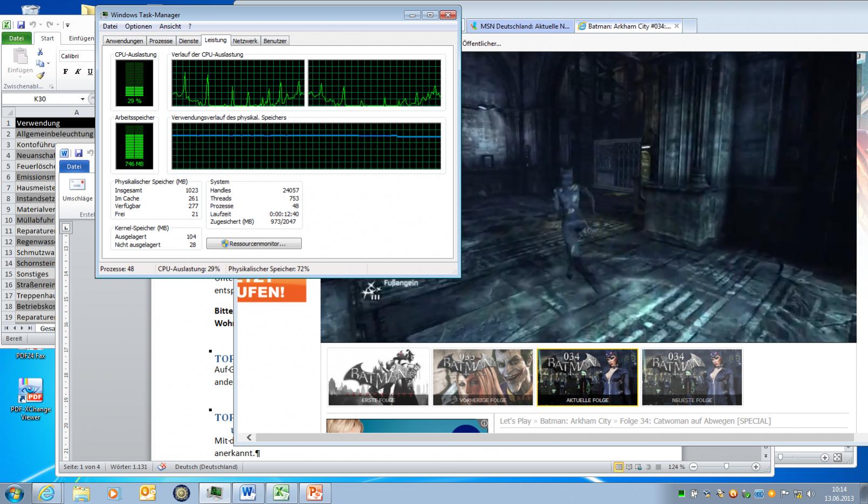Switch to the Prozesse tab in Task Manager
The height and width of the screenshot is (504, 868).
tap(161, 41)
